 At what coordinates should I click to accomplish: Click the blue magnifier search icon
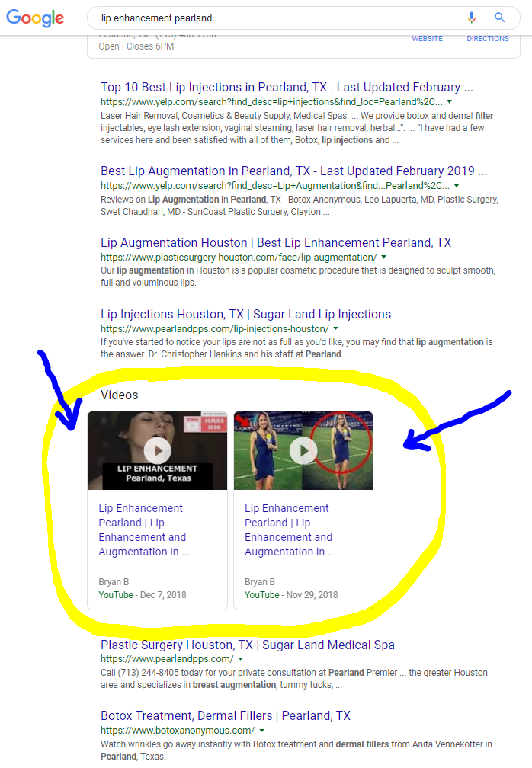point(499,18)
